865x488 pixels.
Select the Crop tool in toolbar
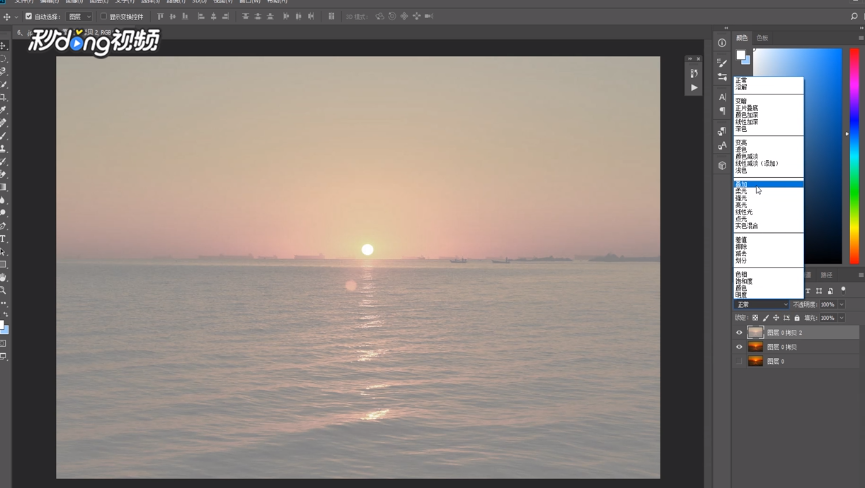[3, 97]
